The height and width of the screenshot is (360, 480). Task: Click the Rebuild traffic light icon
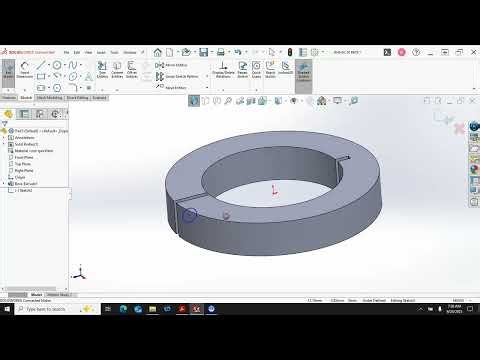[x=290, y=52]
